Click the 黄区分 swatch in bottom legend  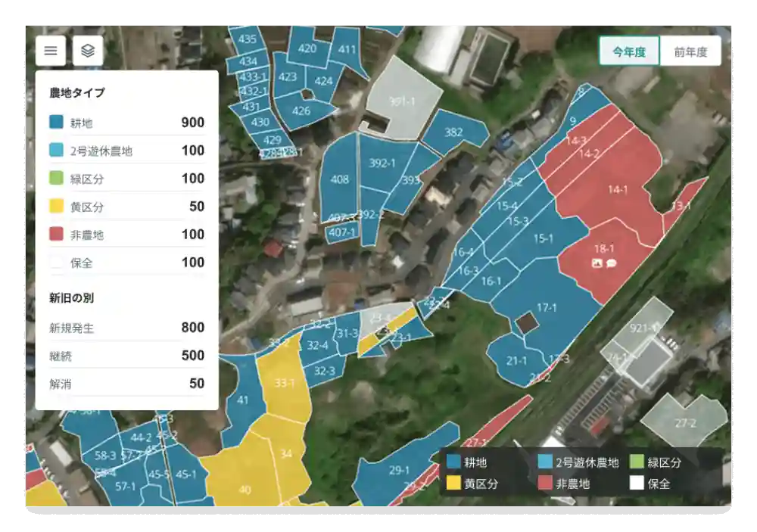(453, 484)
